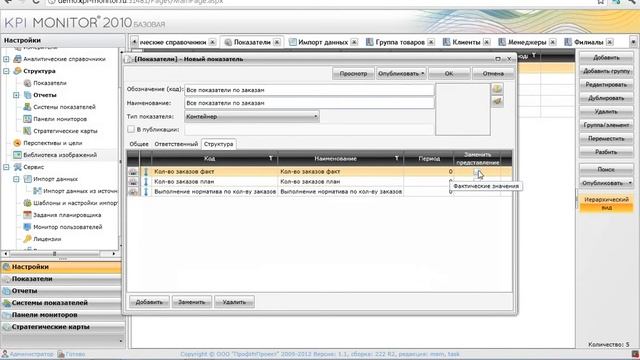The width and height of the screenshot is (640, 360).
Task: Close the Показатели tab with its x
Action: [277, 42]
